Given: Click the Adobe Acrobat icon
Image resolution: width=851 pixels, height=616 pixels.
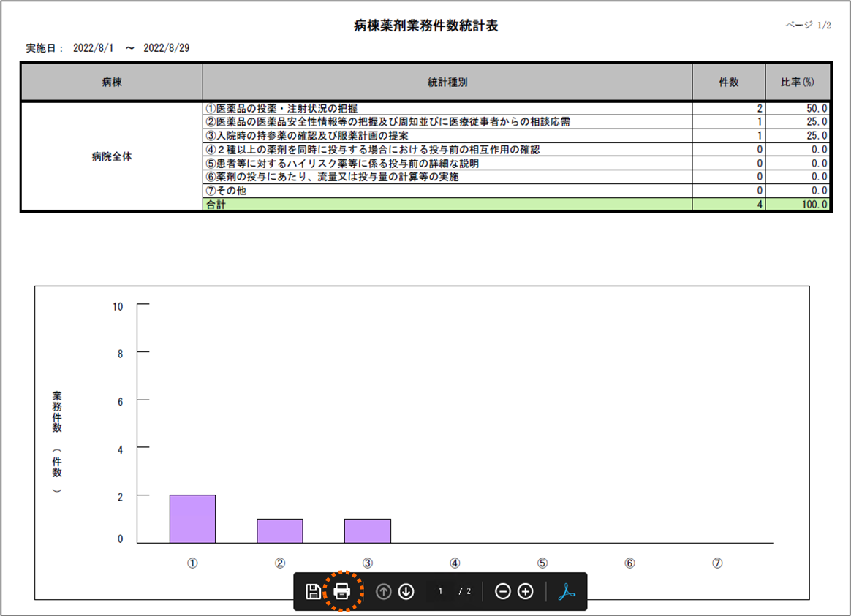Looking at the screenshot, I should click(x=567, y=592).
